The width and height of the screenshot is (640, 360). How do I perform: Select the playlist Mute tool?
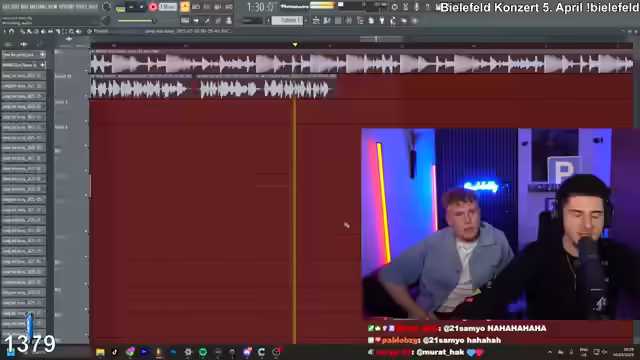click(x=43, y=31)
